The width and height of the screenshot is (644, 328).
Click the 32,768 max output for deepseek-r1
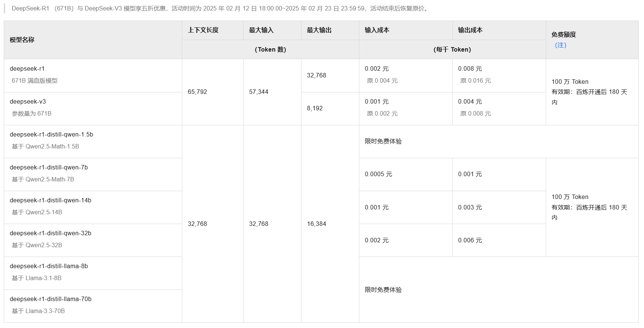[316, 75]
